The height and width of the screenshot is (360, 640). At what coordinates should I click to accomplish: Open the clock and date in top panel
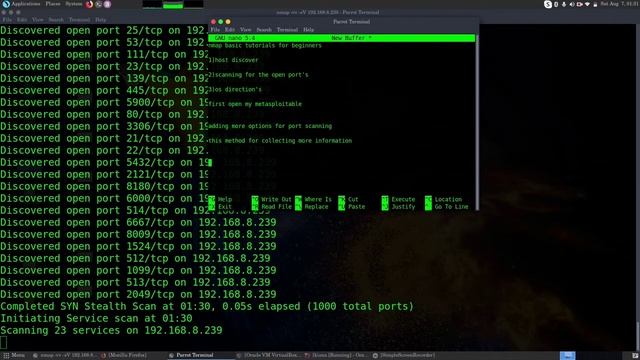point(619,4)
